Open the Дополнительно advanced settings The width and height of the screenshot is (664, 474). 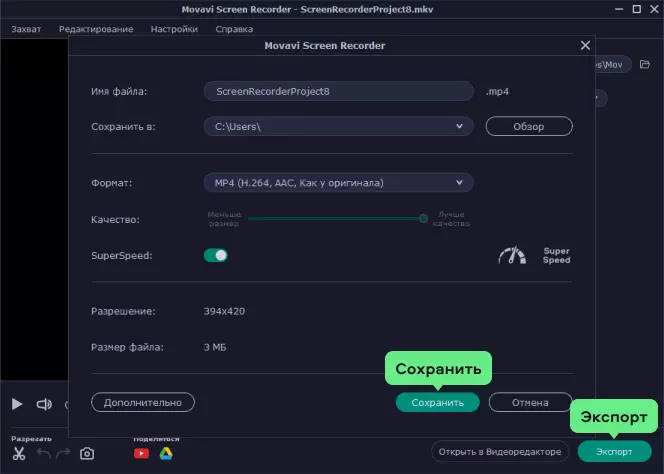click(143, 402)
